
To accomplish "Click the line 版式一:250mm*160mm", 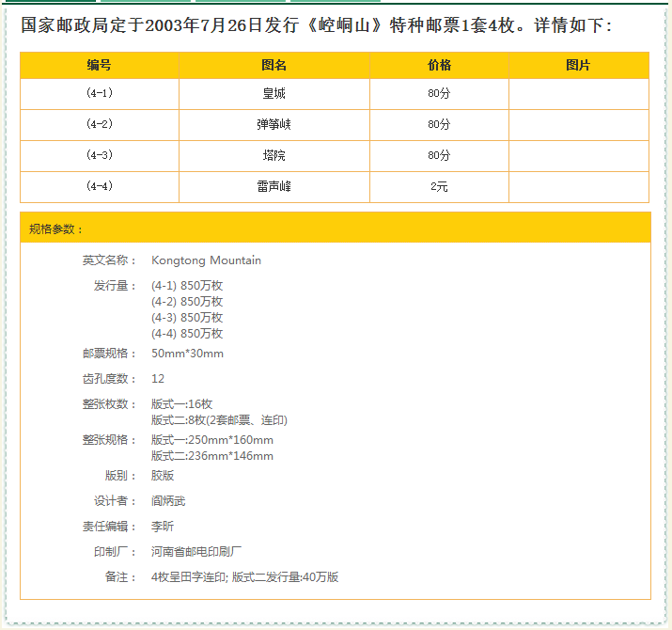I will [x=212, y=440].
